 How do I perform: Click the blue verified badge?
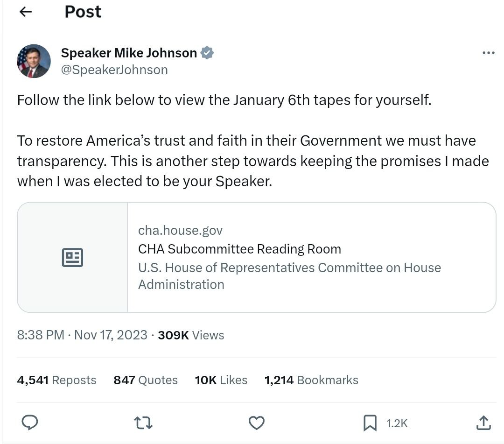pyautogui.click(x=207, y=53)
